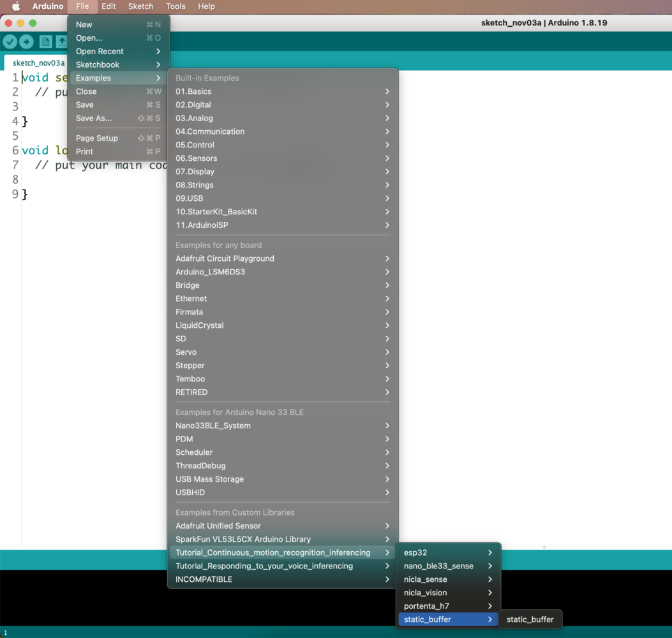Open SparkFun VL53L5CX Arduino Library examples
Image resolution: width=672 pixels, height=638 pixels.
(283, 539)
